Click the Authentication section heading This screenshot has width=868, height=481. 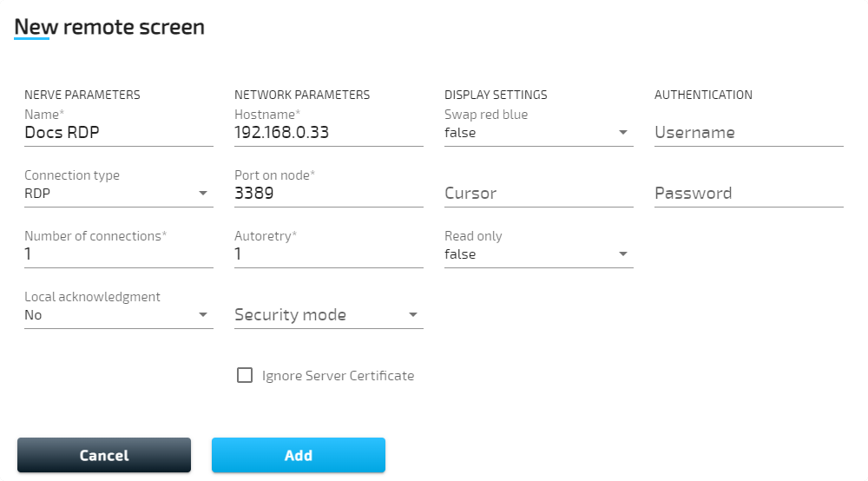coord(703,95)
